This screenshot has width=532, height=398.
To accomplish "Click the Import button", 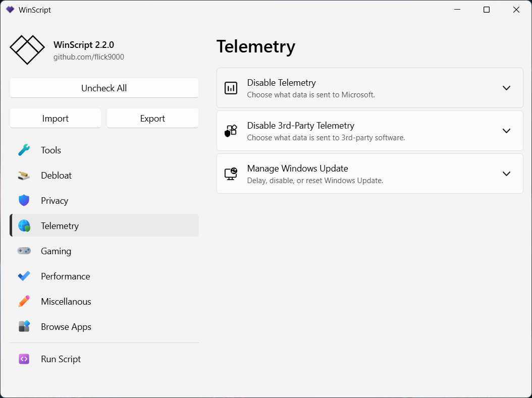I will pyautogui.click(x=56, y=119).
